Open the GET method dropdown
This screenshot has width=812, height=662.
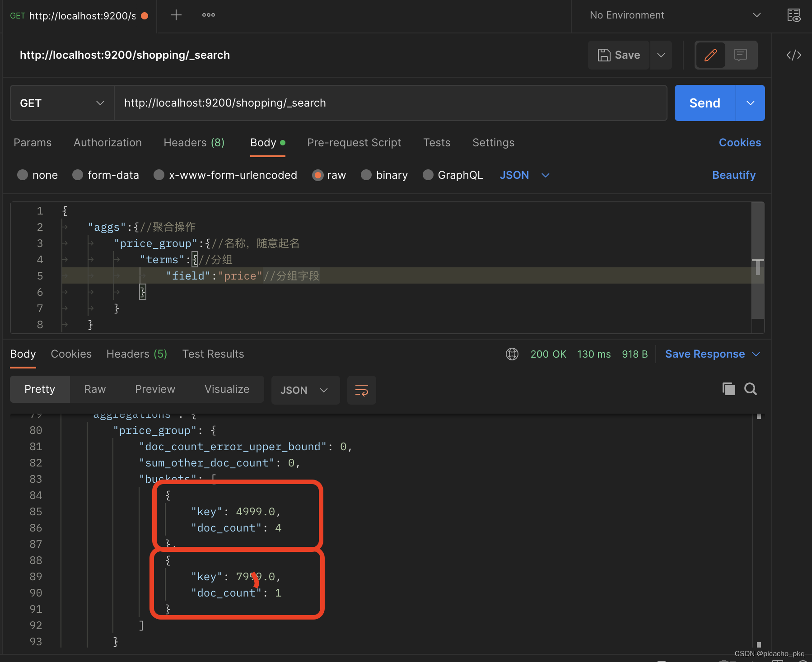pos(62,103)
